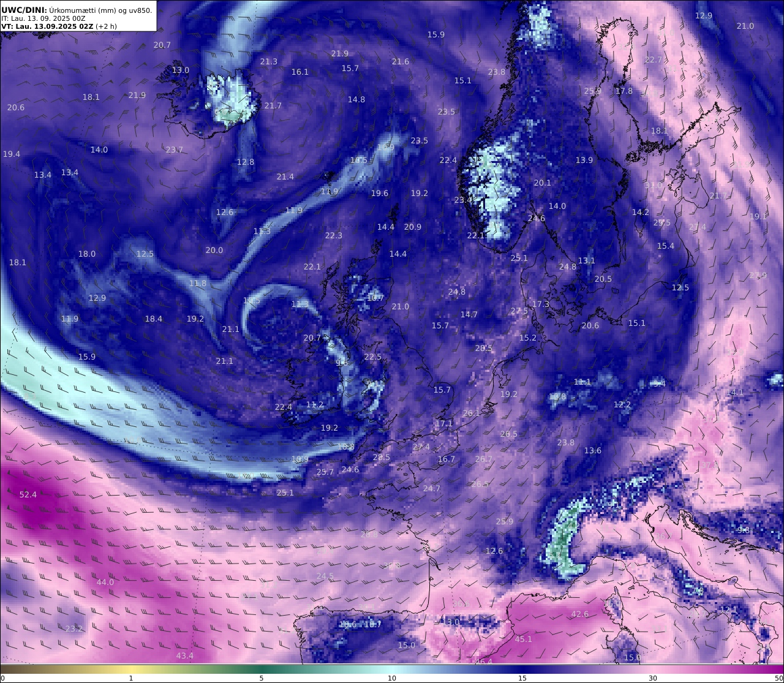Image resolution: width=784 pixels, height=683 pixels.
Task: Click the 30 tick label on the color scale
Action: tap(653, 677)
